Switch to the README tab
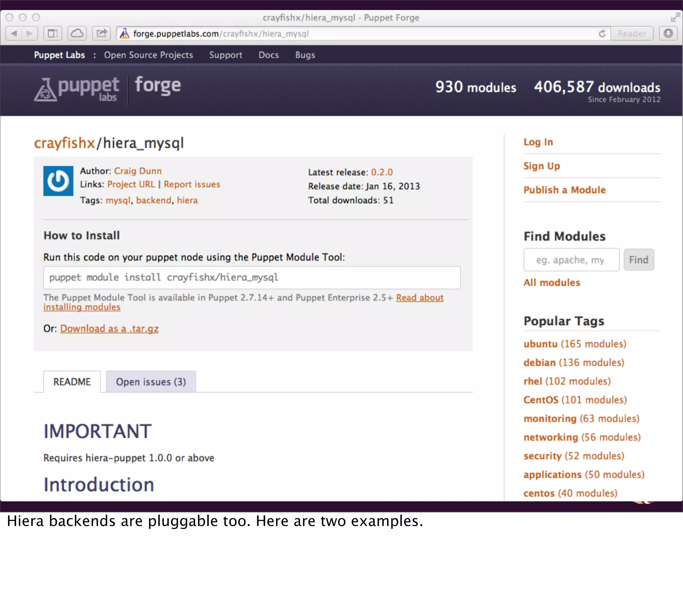This screenshot has width=683, height=616. pyautogui.click(x=72, y=381)
